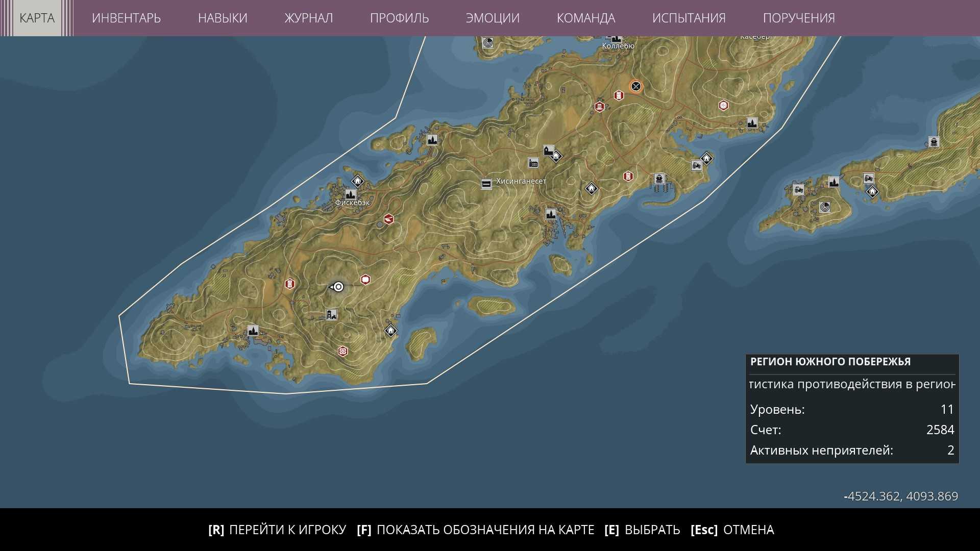Click red monument hexagon near crossed-swords marker

pyautogui.click(x=600, y=107)
